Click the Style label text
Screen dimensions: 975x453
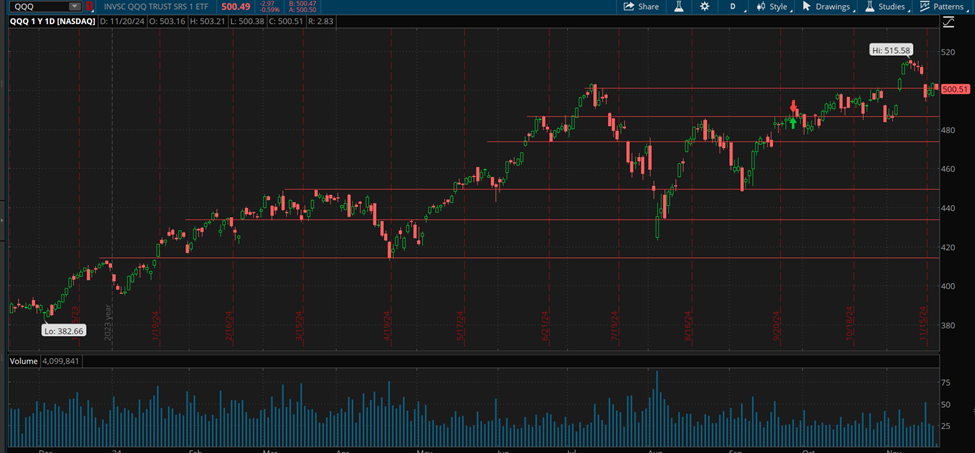pyautogui.click(x=778, y=6)
